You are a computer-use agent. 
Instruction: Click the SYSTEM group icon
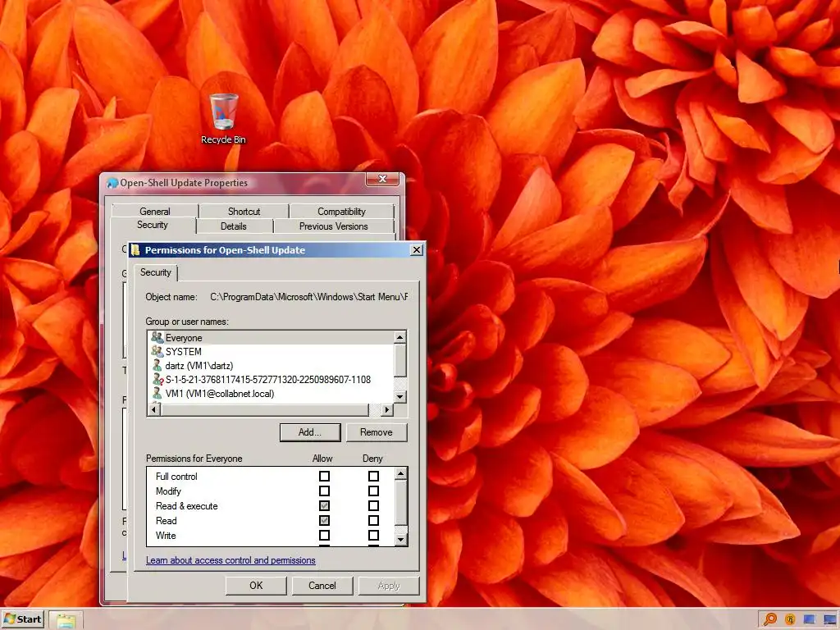pyautogui.click(x=157, y=351)
